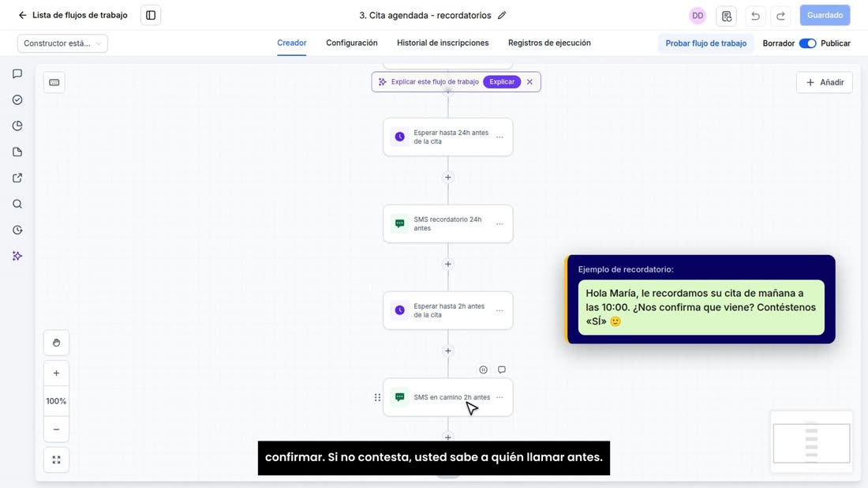Go back to Lista de flujos de trabajo

click(73, 15)
